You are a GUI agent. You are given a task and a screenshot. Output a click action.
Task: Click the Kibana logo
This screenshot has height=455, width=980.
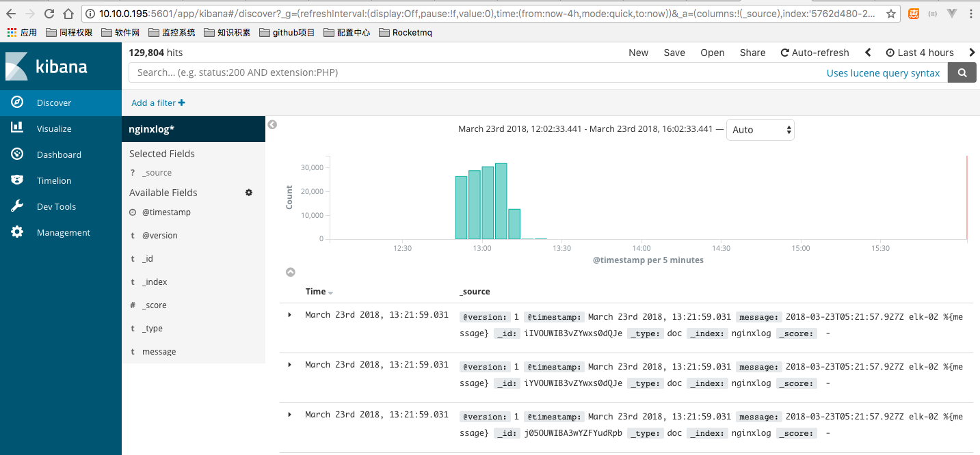click(x=47, y=66)
